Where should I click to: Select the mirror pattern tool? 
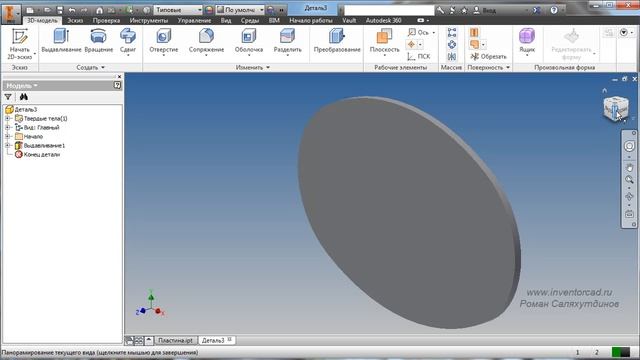click(x=452, y=56)
